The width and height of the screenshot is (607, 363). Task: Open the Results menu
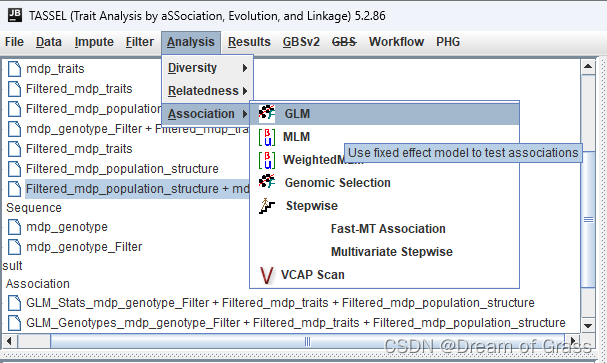tap(249, 42)
